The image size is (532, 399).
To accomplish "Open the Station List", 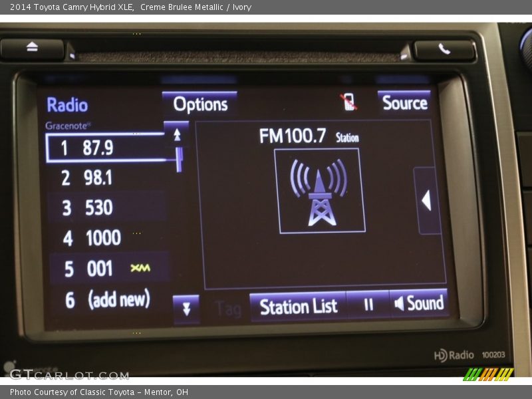I will [x=298, y=307].
